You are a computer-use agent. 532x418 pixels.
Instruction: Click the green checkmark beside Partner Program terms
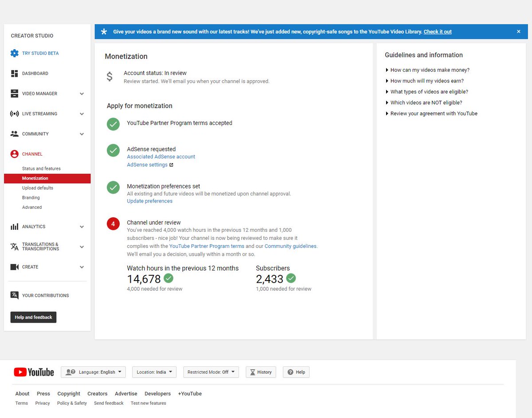(x=113, y=124)
